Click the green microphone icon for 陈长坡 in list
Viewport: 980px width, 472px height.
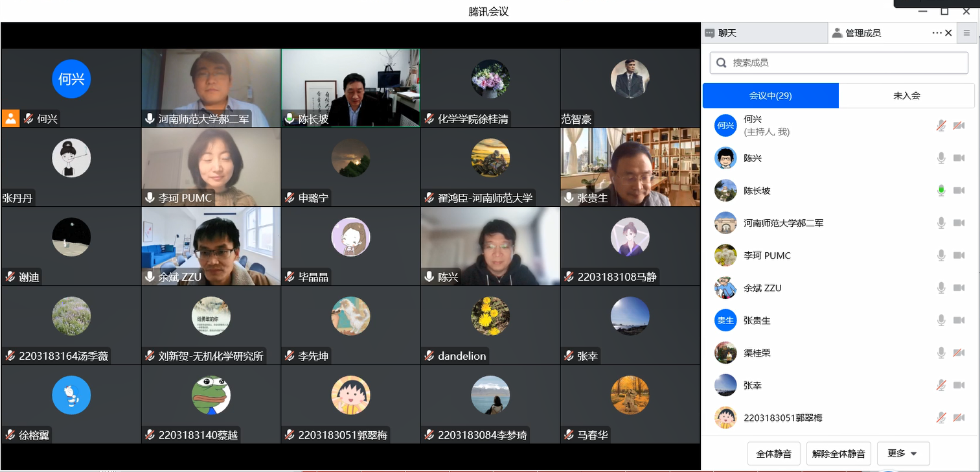tap(941, 191)
